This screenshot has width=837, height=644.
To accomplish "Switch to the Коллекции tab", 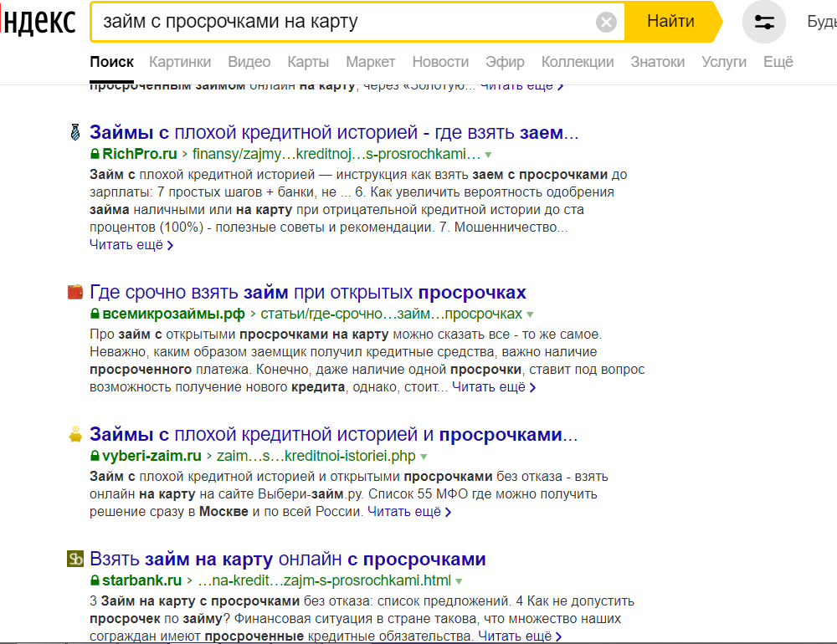I will click(x=578, y=62).
